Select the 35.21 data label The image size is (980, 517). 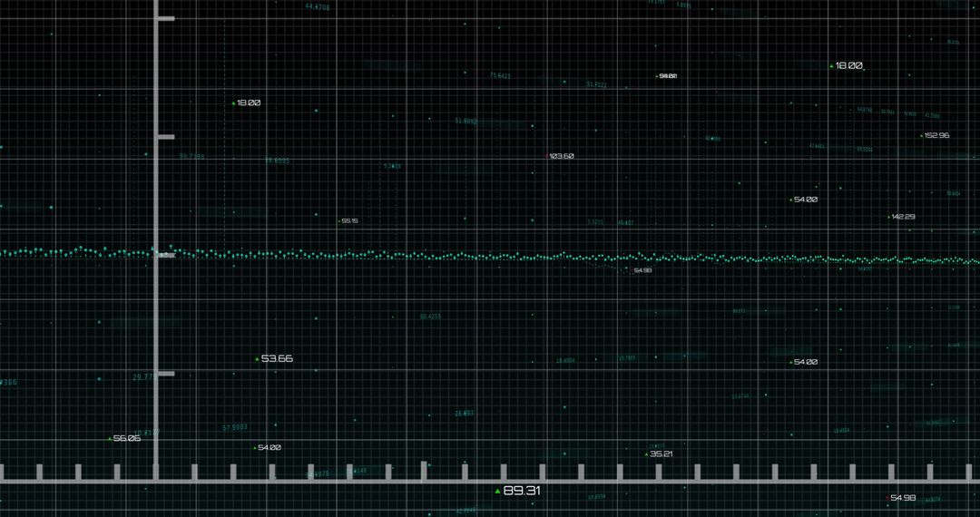pos(661,454)
